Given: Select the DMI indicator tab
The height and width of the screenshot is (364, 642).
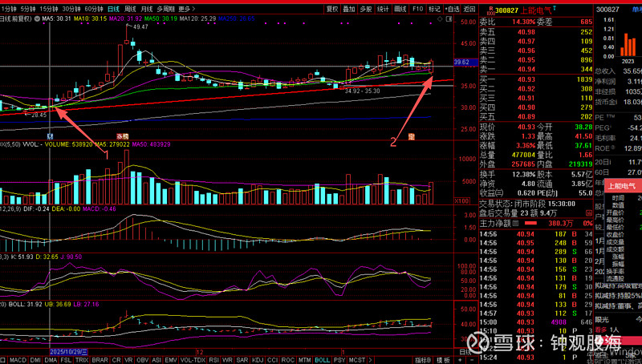Looking at the screenshot, I should pos(35,360).
